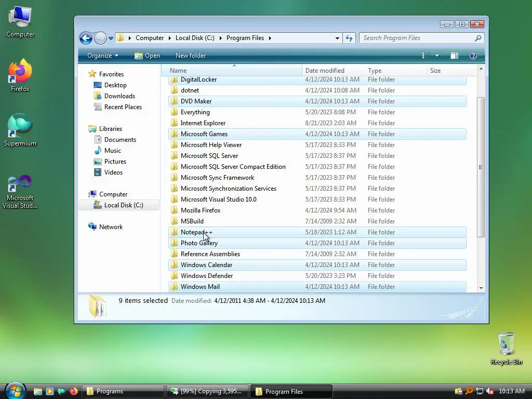Select the Microsoft Games folder
This screenshot has height=399, width=532.
click(317, 134)
